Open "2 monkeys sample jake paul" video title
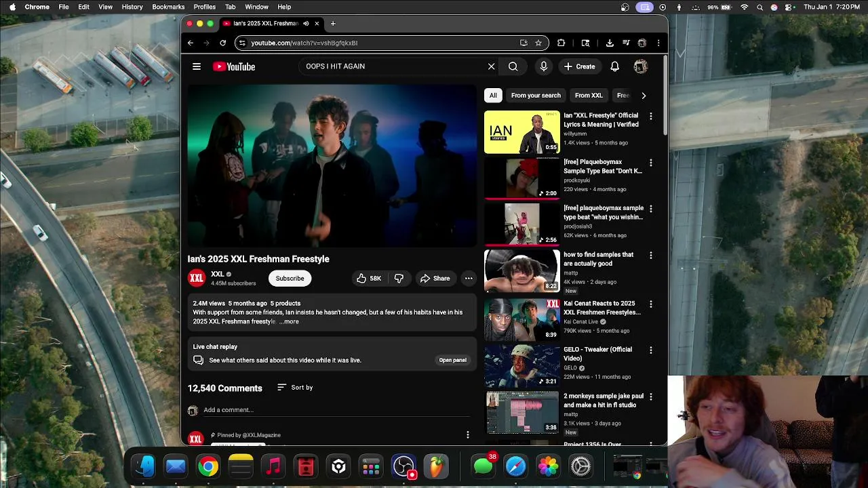The width and height of the screenshot is (868, 488). point(604,401)
